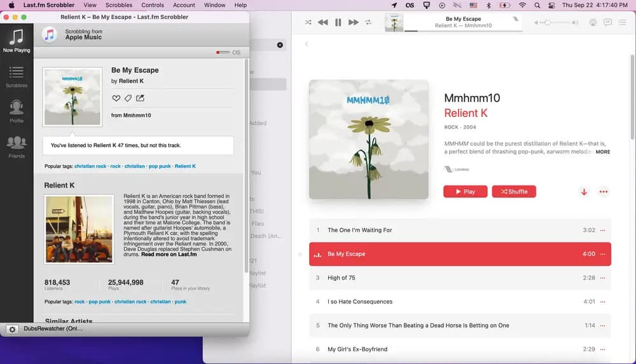The height and width of the screenshot is (364, 636).
Task: Open the Window menu
Action: [214, 5]
